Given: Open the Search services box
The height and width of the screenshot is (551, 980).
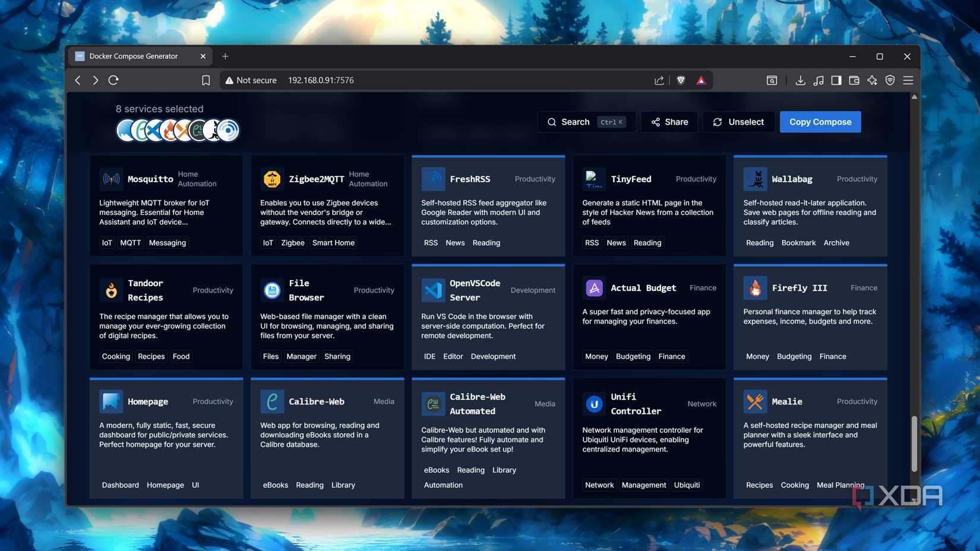Looking at the screenshot, I should [x=586, y=122].
